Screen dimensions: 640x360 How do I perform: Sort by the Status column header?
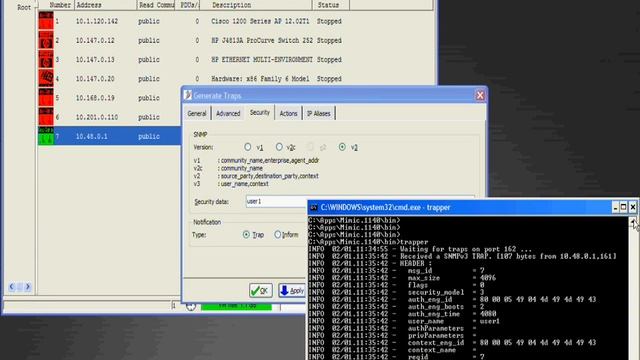click(x=331, y=5)
